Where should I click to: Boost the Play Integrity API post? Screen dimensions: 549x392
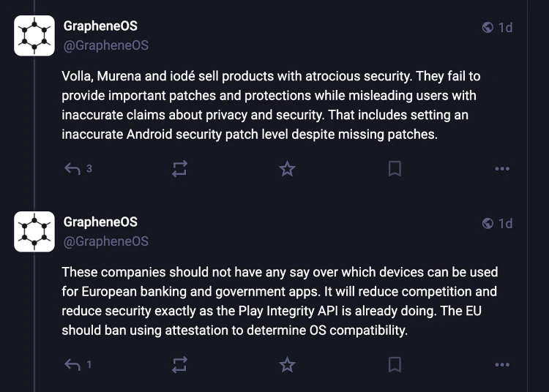click(179, 364)
